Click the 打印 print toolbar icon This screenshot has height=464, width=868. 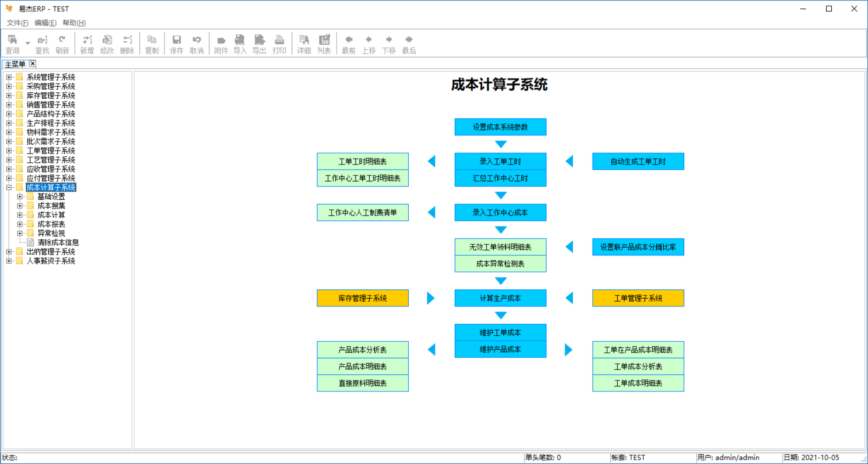click(x=279, y=44)
